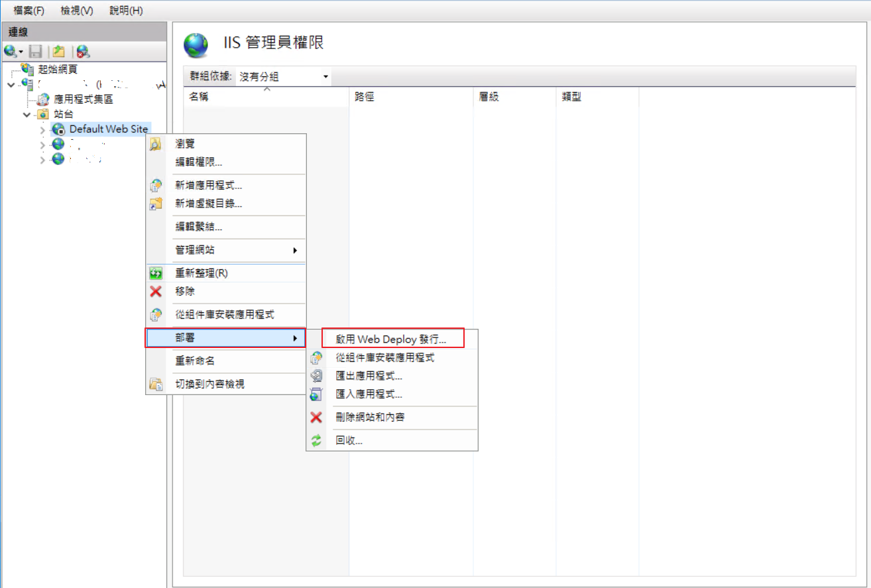Screen dimensions: 871x588
Task: Open the create connection dropdown arrow
Action: [x=21, y=52]
